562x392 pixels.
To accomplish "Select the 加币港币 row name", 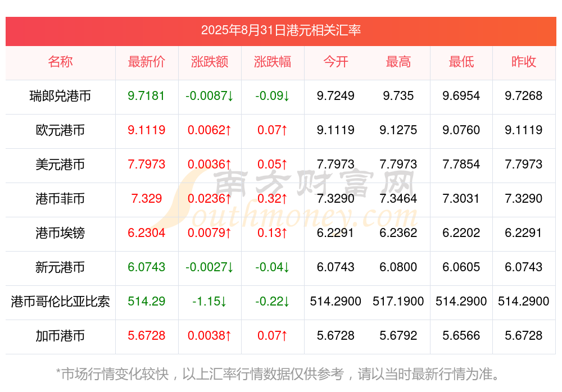I will 60,336.
